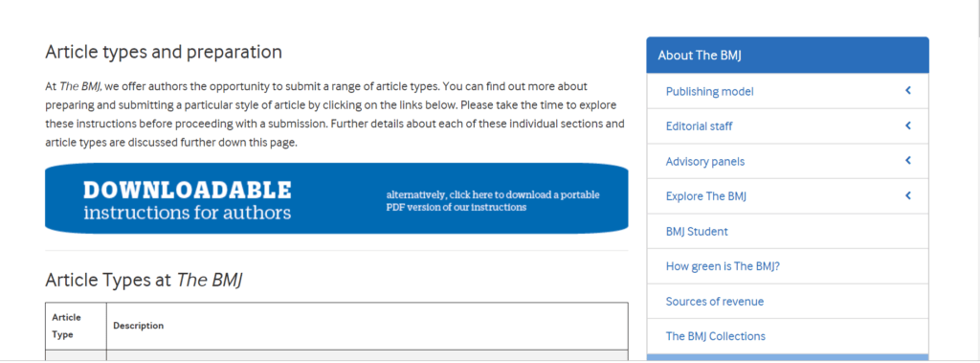This screenshot has height=363, width=980.
Task: Click the download portable PDF version text
Action: pos(493,201)
